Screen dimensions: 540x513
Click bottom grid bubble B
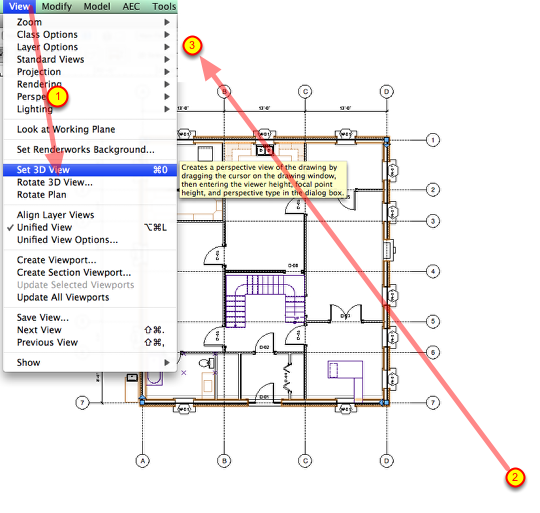224,461
